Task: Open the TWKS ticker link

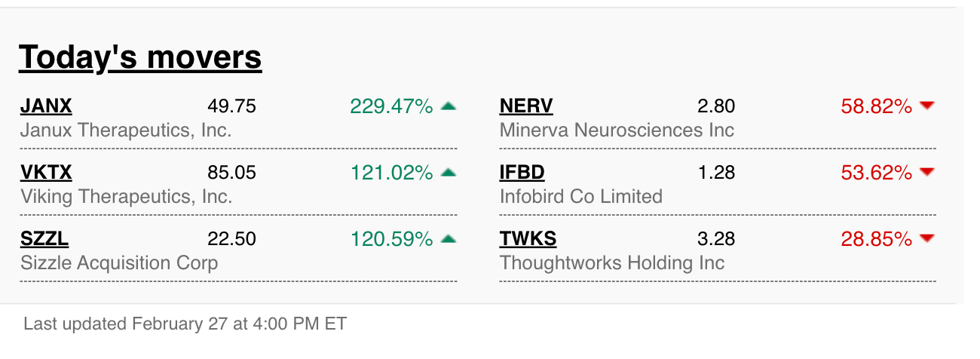Action: coord(528,239)
